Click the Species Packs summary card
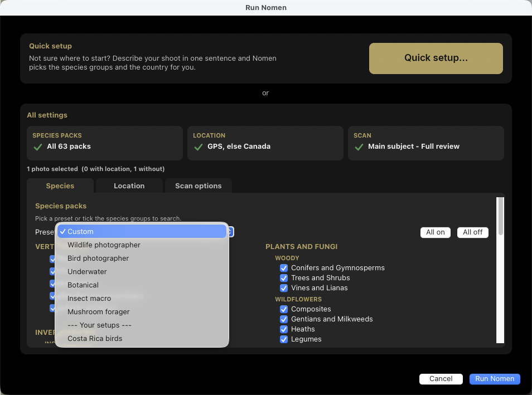The width and height of the screenshot is (532, 395). [x=104, y=143]
